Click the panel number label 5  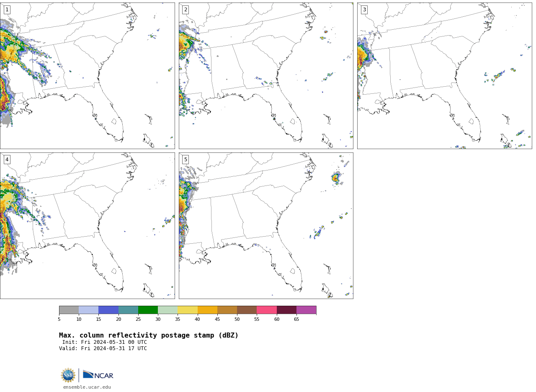pyautogui.click(x=186, y=160)
